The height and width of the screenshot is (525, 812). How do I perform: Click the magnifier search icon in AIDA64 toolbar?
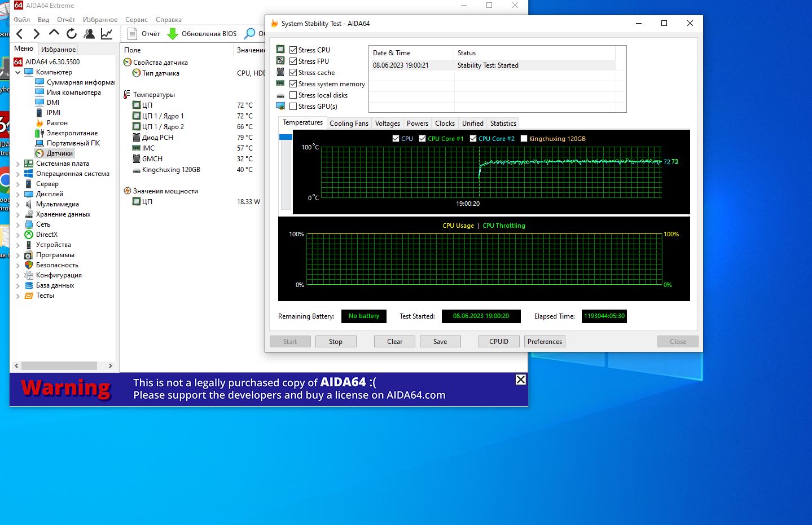(249, 34)
